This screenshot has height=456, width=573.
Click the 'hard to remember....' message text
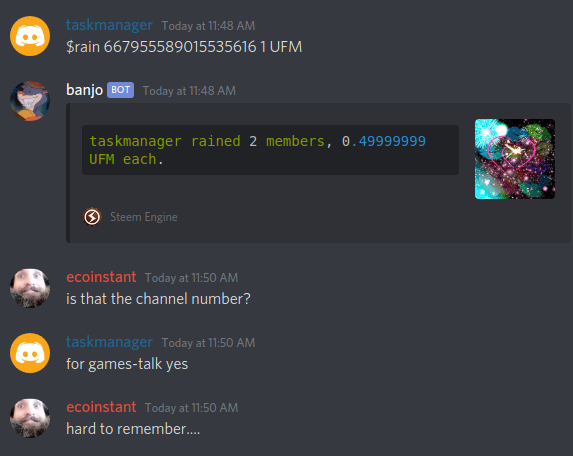pyautogui.click(x=133, y=429)
